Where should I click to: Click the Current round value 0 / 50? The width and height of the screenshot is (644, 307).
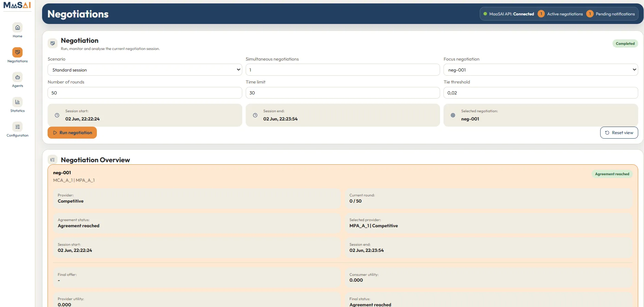tap(356, 201)
